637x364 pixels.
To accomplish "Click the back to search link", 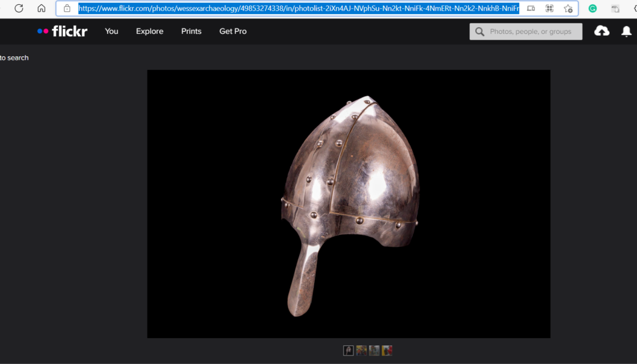I will (14, 58).
